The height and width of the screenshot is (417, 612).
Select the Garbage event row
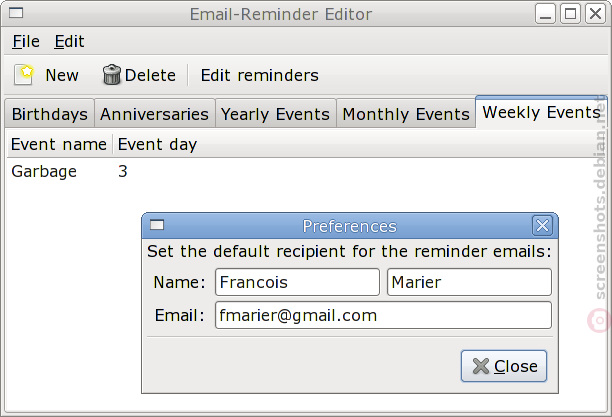point(306,171)
